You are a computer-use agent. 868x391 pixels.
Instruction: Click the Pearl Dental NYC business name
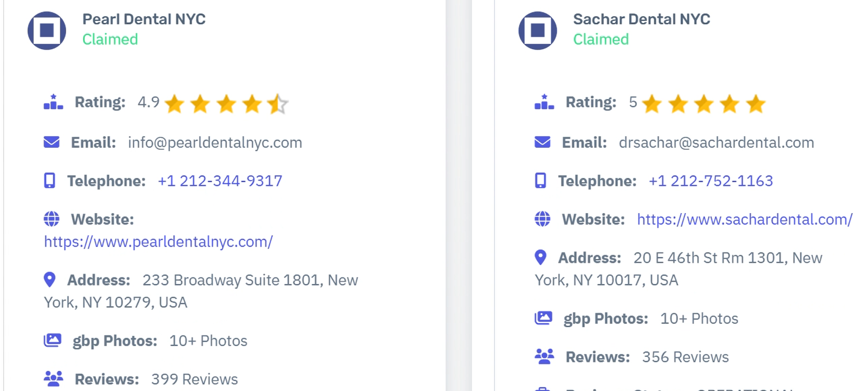(144, 19)
